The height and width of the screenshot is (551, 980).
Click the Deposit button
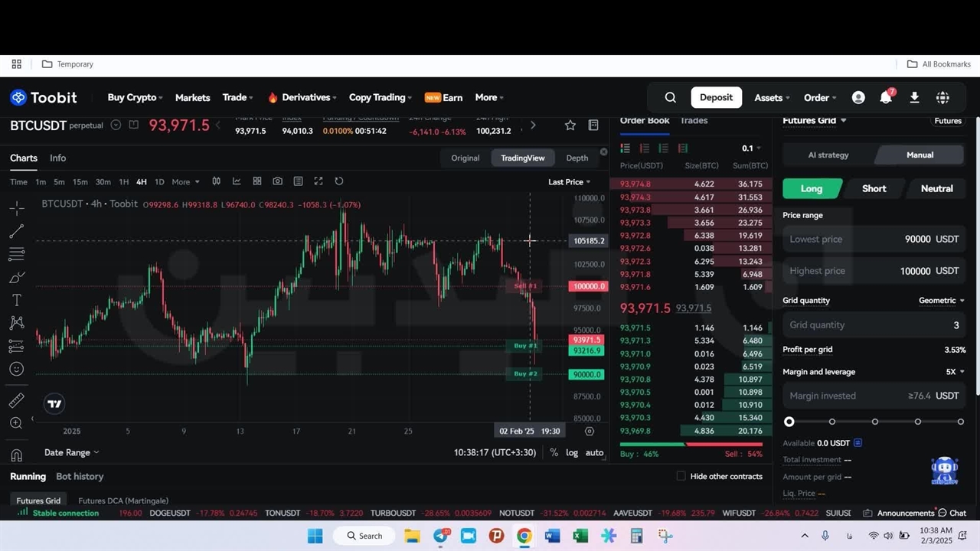tap(716, 97)
